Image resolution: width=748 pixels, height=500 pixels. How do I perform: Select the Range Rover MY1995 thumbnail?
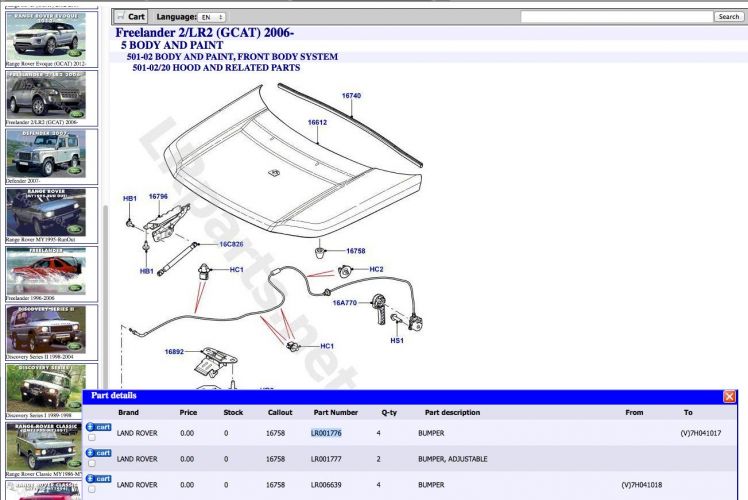point(46,212)
